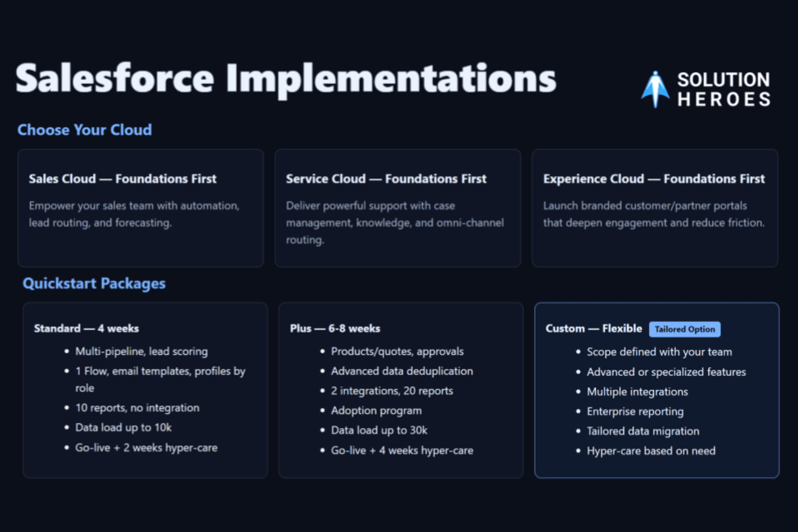Click the Salesforce Implementations main title
Image resolution: width=798 pixels, height=532 pixels.
pyautogui.click(x=286, y=79)
